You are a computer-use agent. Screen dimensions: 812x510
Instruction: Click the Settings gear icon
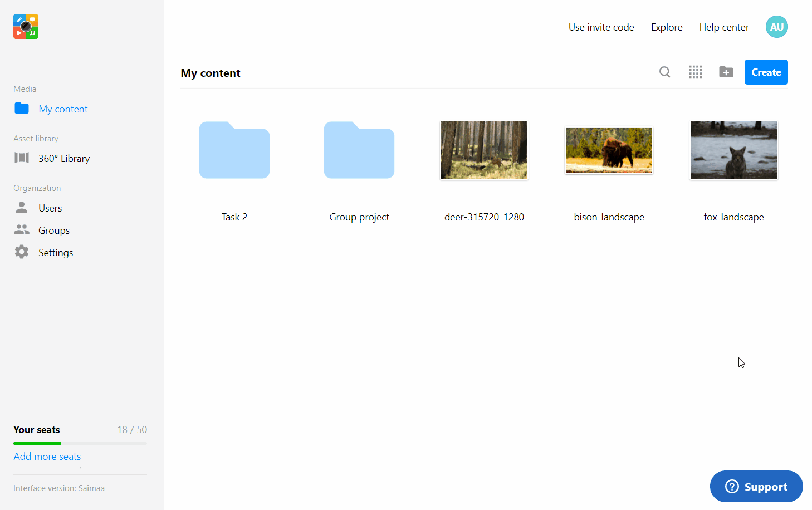[22, 252]
